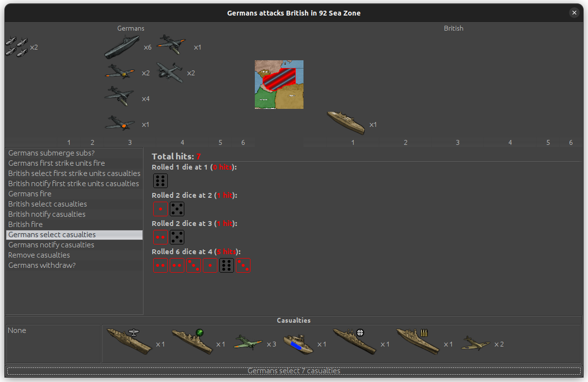Click the green fighter casualty icon x3
The width and height of the screenshot is (588, 382).
pos(248,342)
